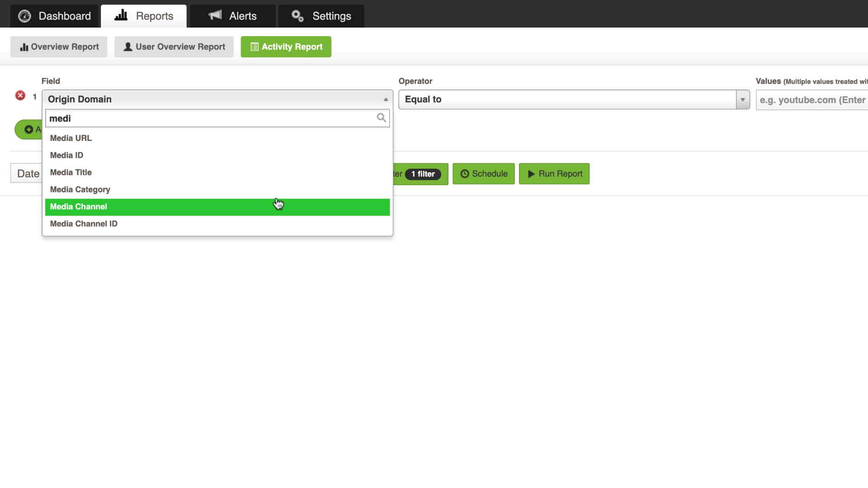Viewport: 868px width, 488px height.
Task: Click the gear icon on Settings
Action: pyautogui.click(x=297, y=16)
